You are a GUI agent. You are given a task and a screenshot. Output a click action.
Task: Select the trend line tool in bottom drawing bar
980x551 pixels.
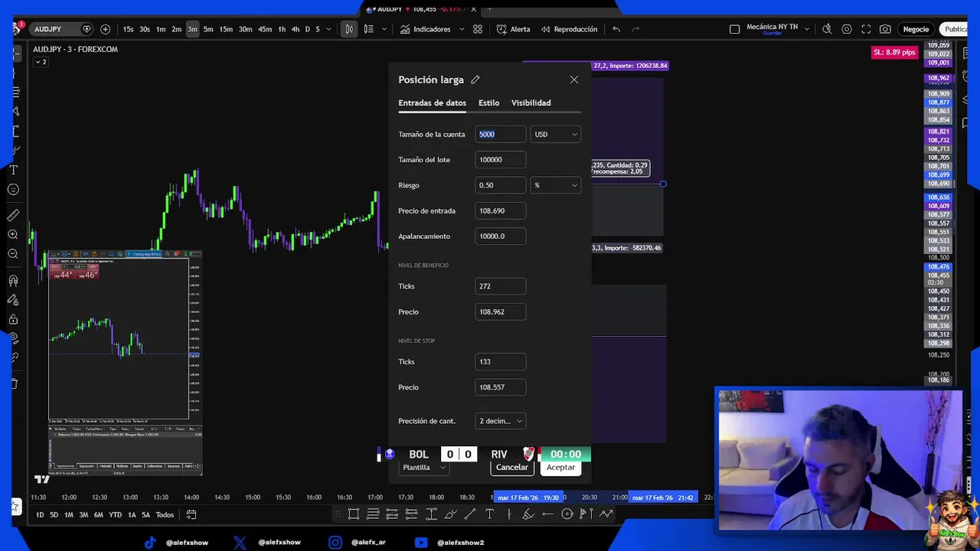point(470,514)
